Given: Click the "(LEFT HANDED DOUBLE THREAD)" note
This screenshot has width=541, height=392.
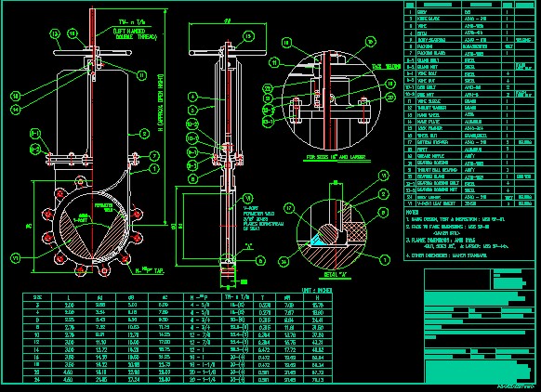Looking at the screenshot, I should coord(135,33).
